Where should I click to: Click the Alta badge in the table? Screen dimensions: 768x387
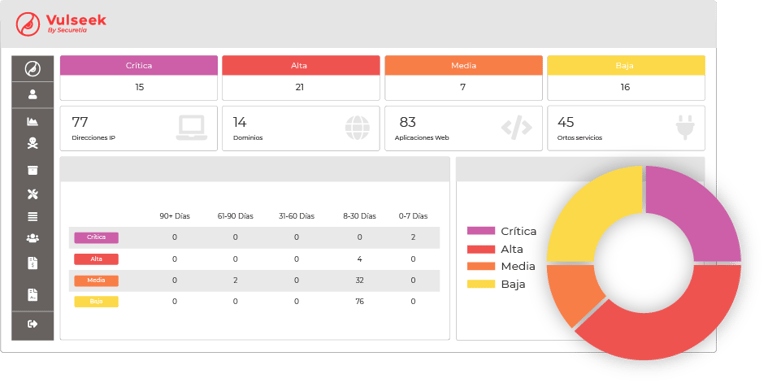tap(96, 259)
